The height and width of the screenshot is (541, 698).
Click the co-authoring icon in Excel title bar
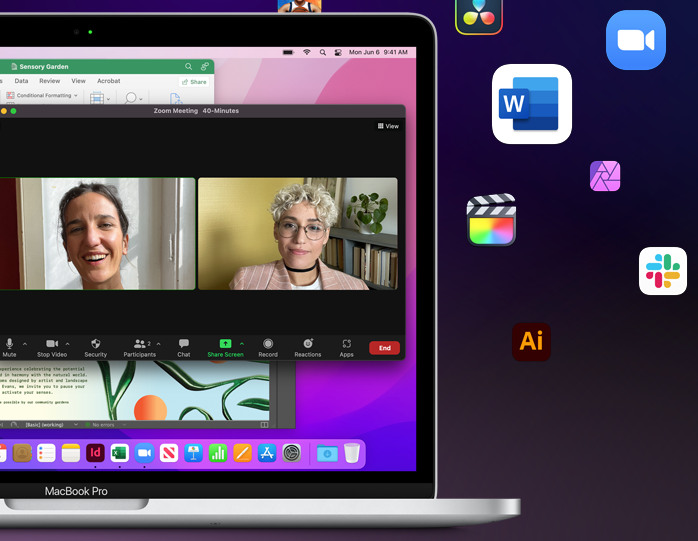click(205, 66)
